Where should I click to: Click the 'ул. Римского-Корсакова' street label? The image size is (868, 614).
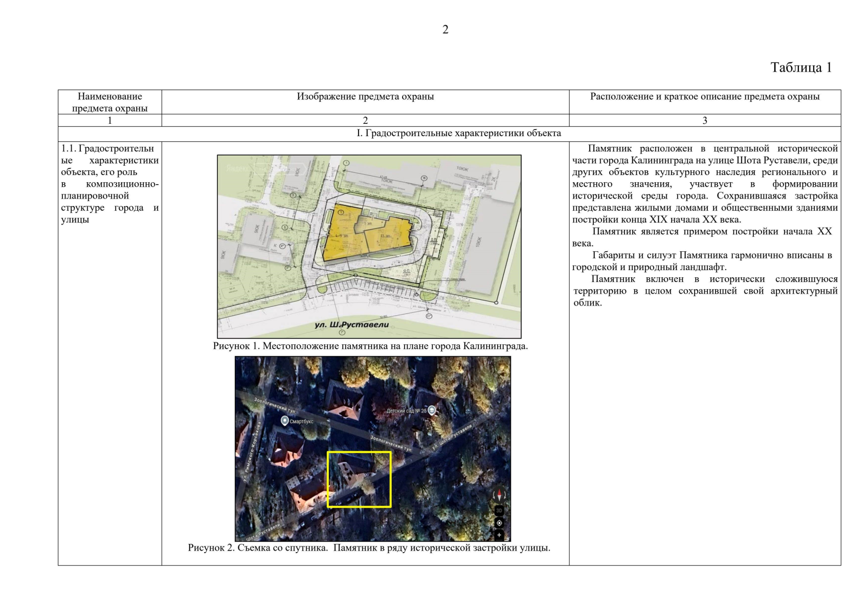click(x=252, y=452)
